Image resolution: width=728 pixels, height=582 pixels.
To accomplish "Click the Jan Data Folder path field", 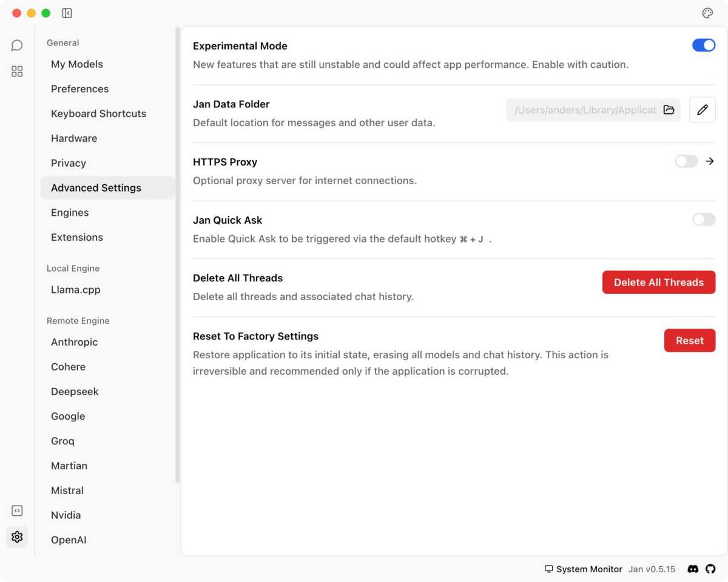I will pos(584,110).
